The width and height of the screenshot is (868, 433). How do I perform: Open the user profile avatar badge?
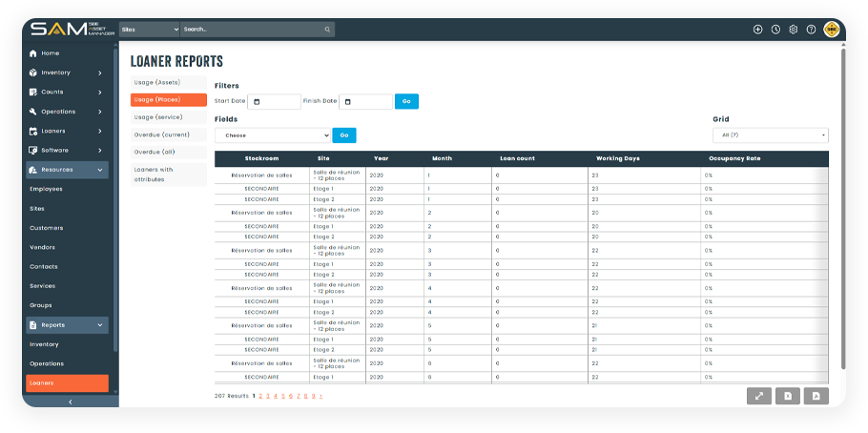(x=832, y=30)
